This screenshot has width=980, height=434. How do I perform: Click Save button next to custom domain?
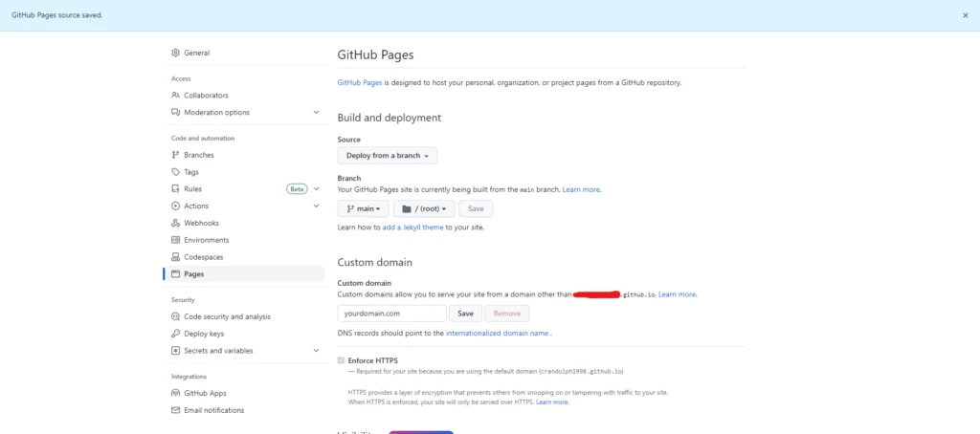pyautogui.click(x=465, y=314)
